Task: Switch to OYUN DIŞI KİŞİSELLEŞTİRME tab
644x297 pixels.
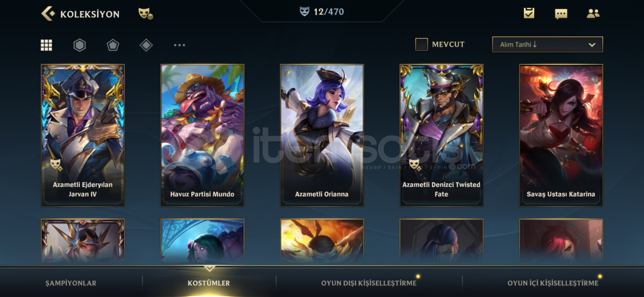Action: [369, 283]
